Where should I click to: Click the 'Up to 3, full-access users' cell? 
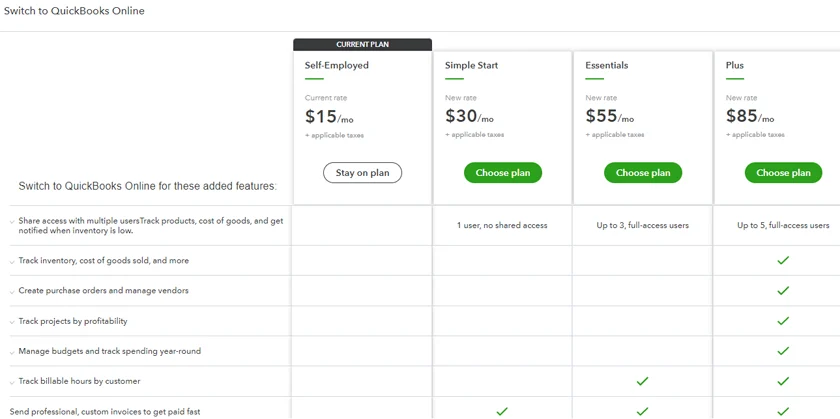[642, 226]
